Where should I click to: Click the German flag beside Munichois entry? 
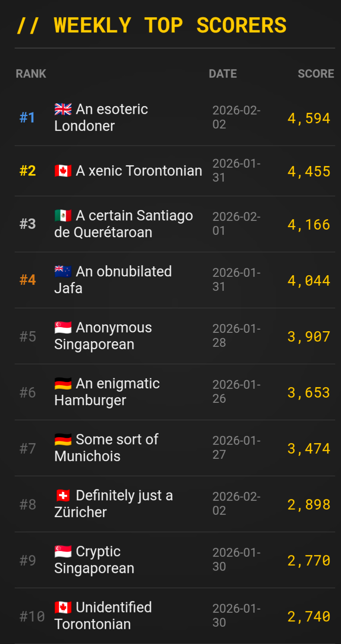pyautogui.click(x=63, y=440)
